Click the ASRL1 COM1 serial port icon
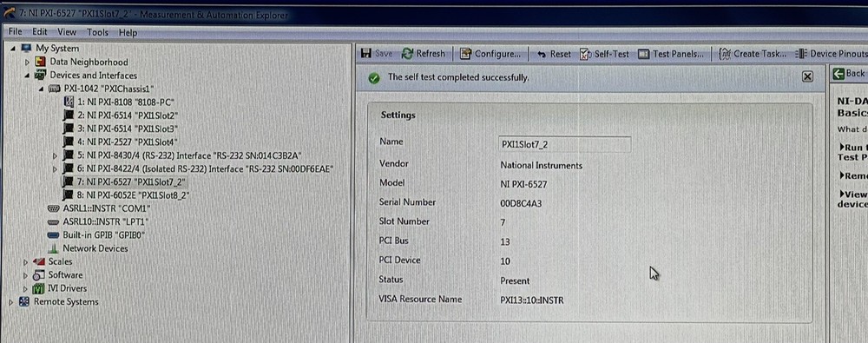 click(54, 208)
